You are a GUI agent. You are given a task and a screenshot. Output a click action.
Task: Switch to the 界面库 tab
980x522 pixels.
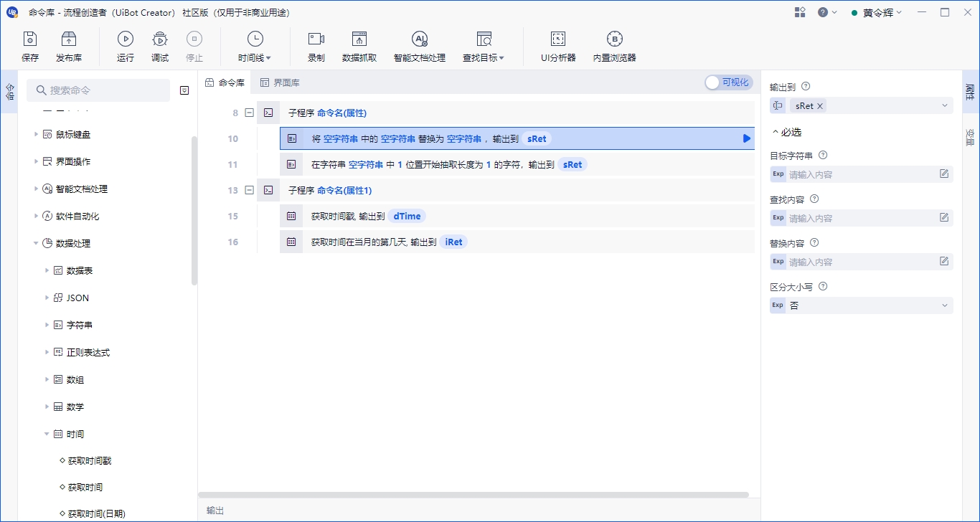click(280, 82)
